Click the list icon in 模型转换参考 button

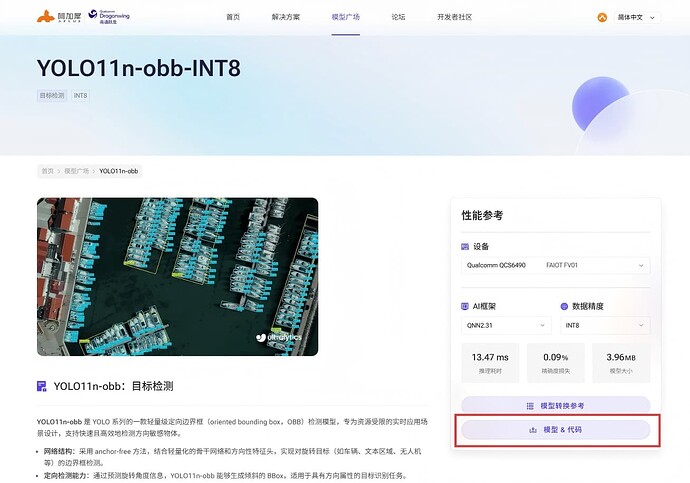pos(530,406)
